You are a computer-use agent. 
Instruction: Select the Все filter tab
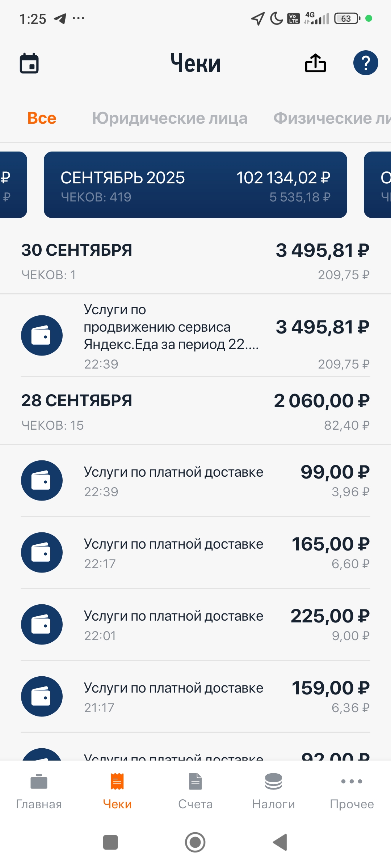coord(42,118)
